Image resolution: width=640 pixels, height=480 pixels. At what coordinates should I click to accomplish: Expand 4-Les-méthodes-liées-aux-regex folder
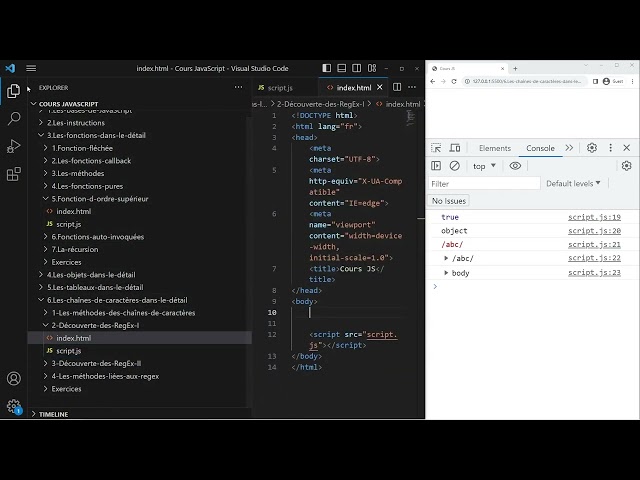(x=105, y=376)
